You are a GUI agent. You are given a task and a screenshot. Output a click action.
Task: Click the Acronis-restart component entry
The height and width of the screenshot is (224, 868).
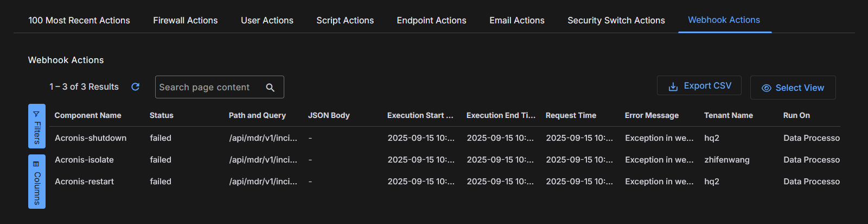(84, 182)
